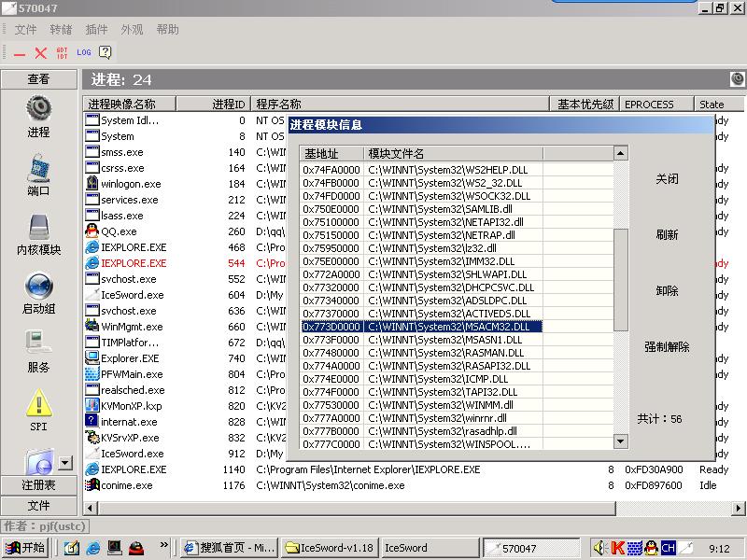Click the internat.exe process icon

(92, 422)
